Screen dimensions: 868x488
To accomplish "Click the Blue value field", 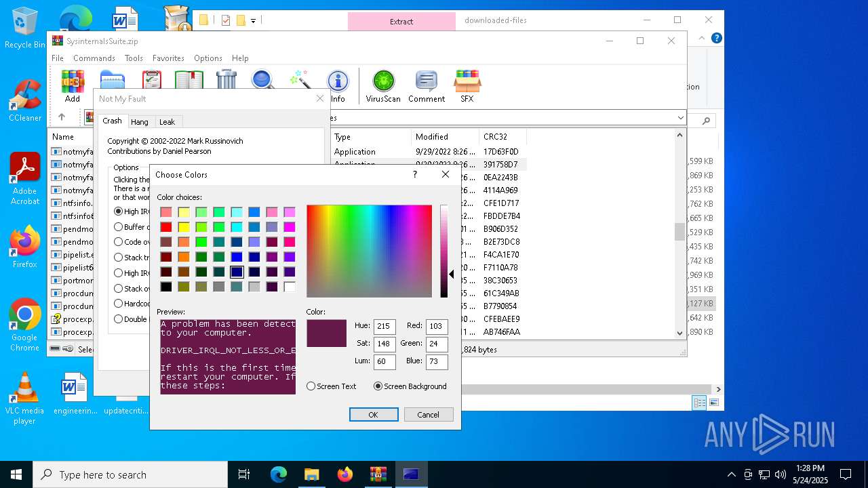I will pos(437,361).
